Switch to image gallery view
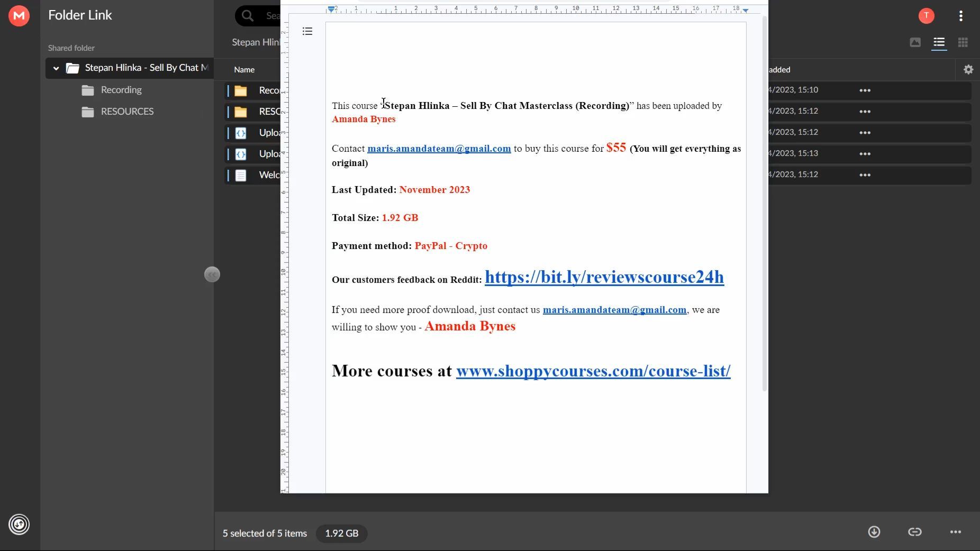980x551 pixels. [915, 42]
